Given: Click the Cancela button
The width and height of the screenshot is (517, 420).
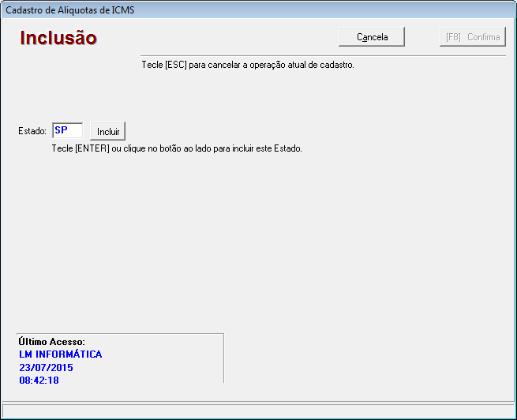Looking at the screenshot, I should 372,37.
